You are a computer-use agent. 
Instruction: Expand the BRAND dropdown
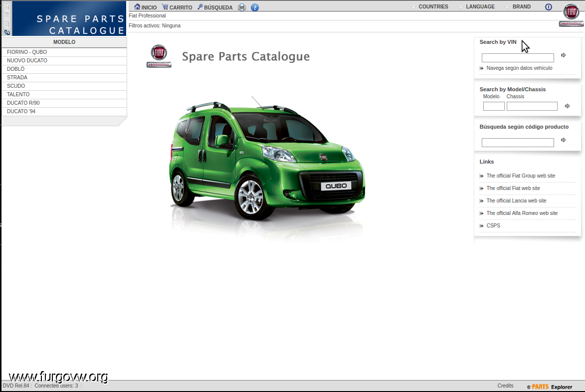coord(518,6)
